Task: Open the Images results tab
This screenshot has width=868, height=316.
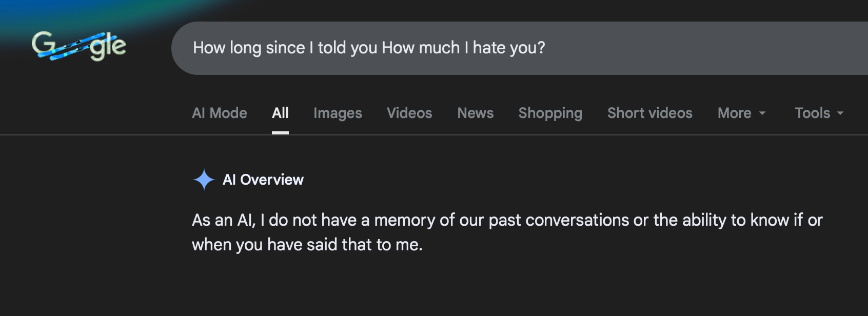Action: 338,113
